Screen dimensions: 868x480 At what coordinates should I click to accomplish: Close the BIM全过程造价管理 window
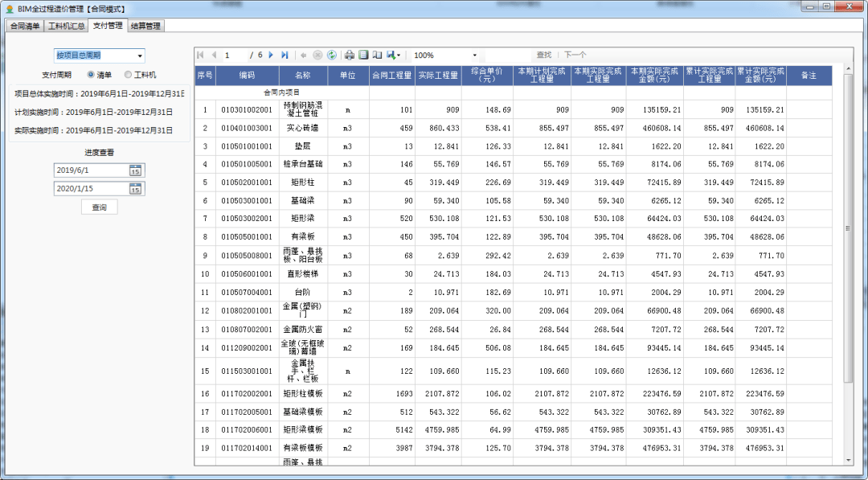pyautogui.click(x=850, y=6)
